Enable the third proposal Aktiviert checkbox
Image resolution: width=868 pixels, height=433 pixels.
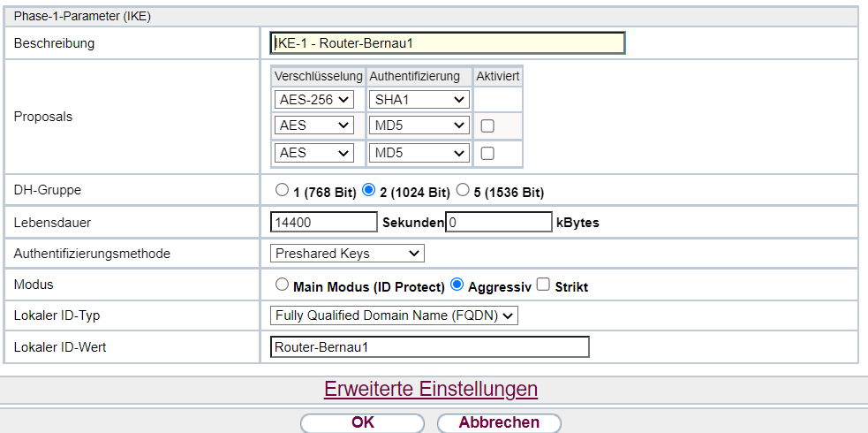tap(487, 154)
